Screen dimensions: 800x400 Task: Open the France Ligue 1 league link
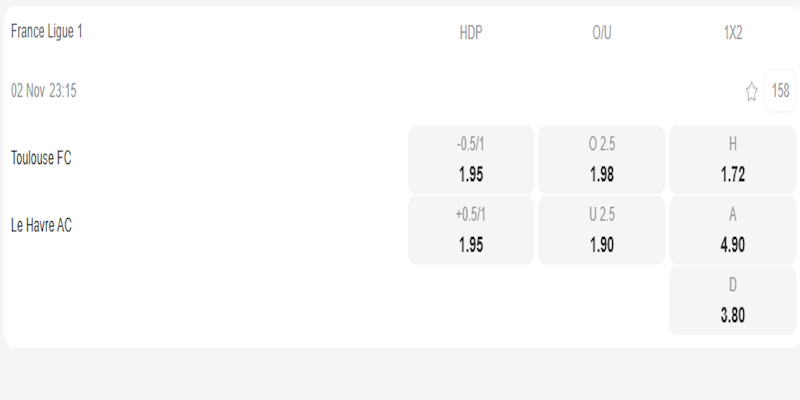point(47,32)
